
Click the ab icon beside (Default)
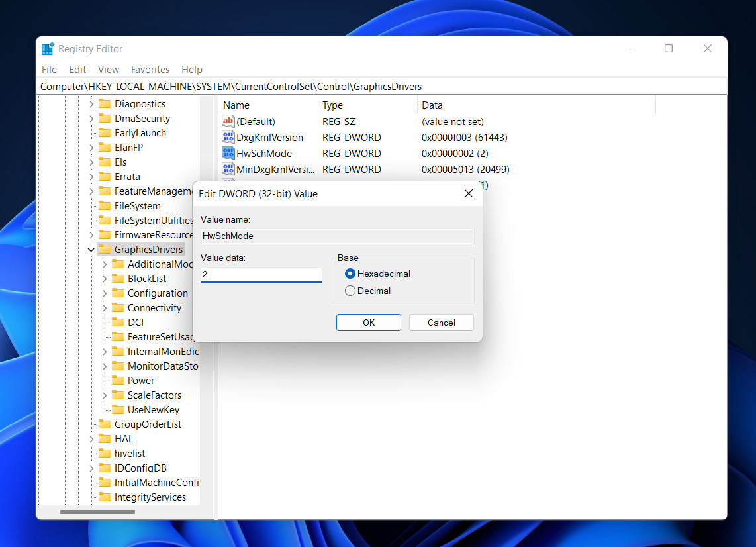228,121
